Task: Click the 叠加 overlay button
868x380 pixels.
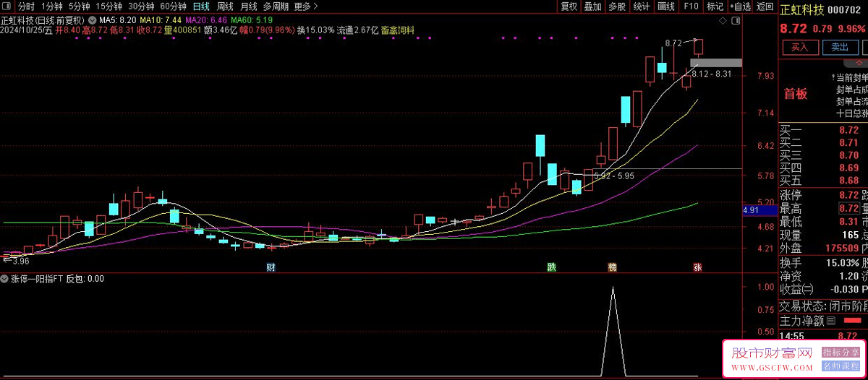Action: coord(593,7)
